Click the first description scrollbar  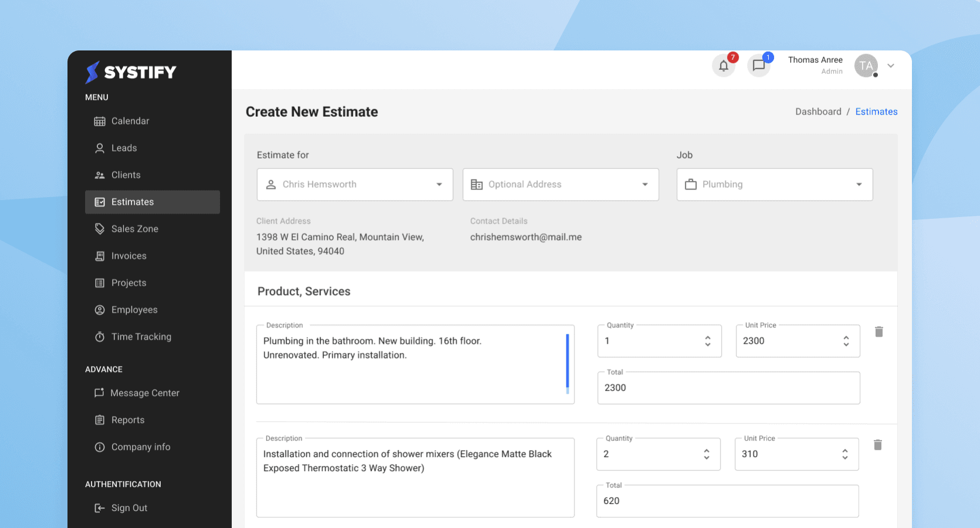pyautogui.click(x=567, y=364)
